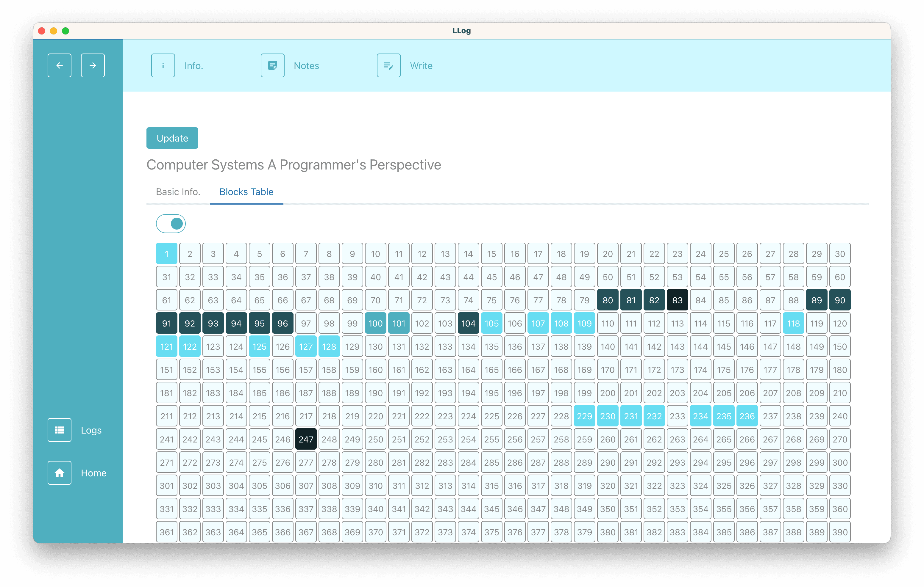Click the forward navigation arrow
Screen dimensions: 924x587
point(93,65)
